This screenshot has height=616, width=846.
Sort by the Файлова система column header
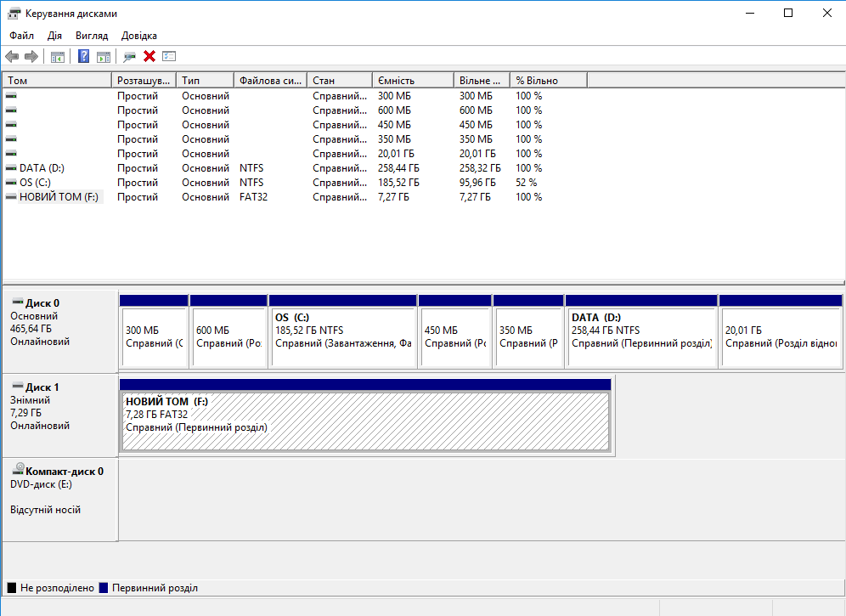click(269, 80)
